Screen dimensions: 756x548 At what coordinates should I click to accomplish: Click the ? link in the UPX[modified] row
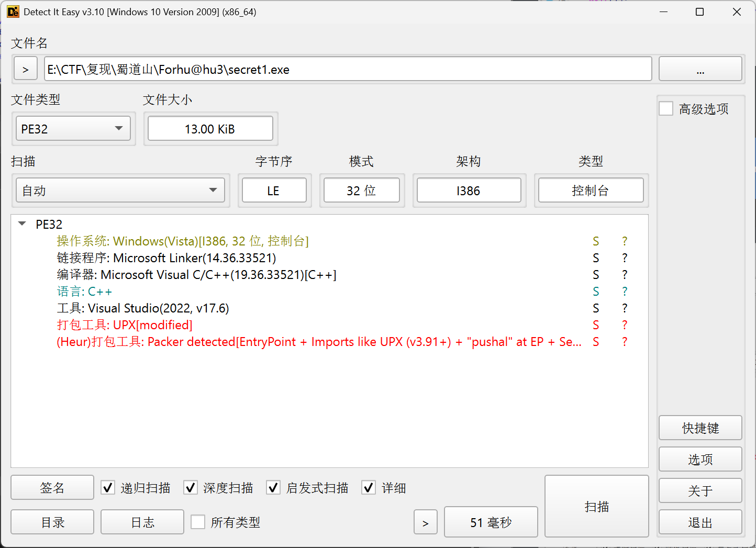coord(625,325)
